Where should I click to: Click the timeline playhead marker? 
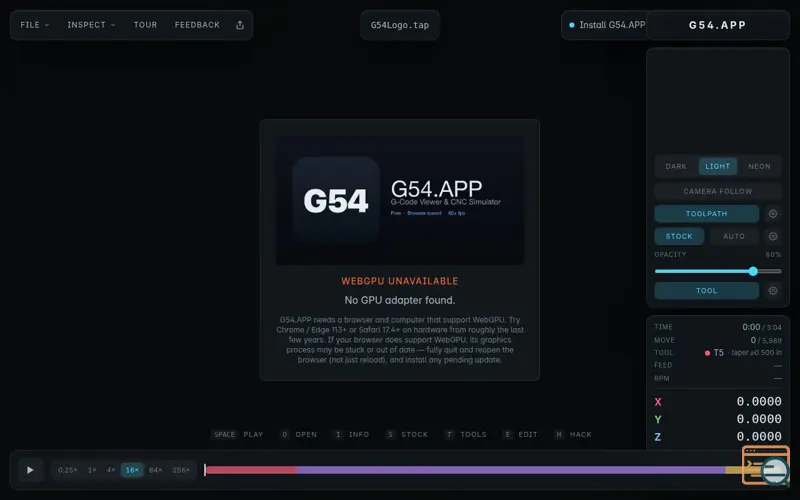pyautogui.click(x=205, y=470)
